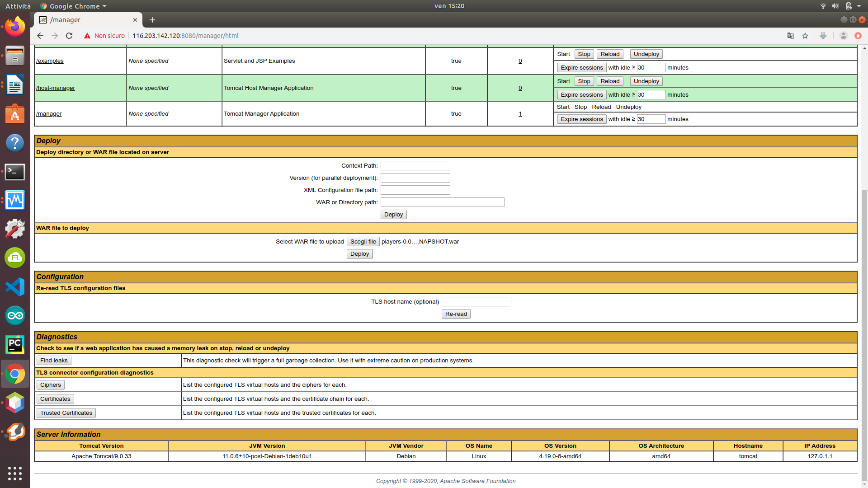The image size is (868, 488).
Task: Open the Chrome profile avatar
Action: click(x=843, y=36)
